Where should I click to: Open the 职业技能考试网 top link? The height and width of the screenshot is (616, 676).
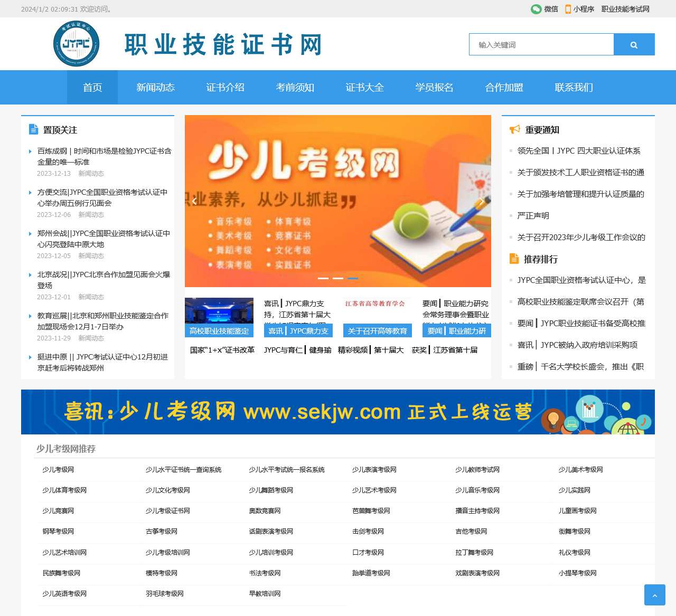(x=625, y=9)
